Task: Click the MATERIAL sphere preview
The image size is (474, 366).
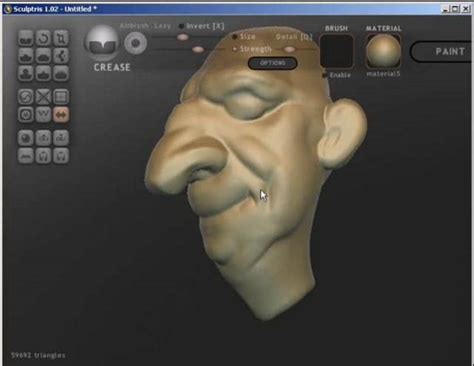Action: point(383,51)
